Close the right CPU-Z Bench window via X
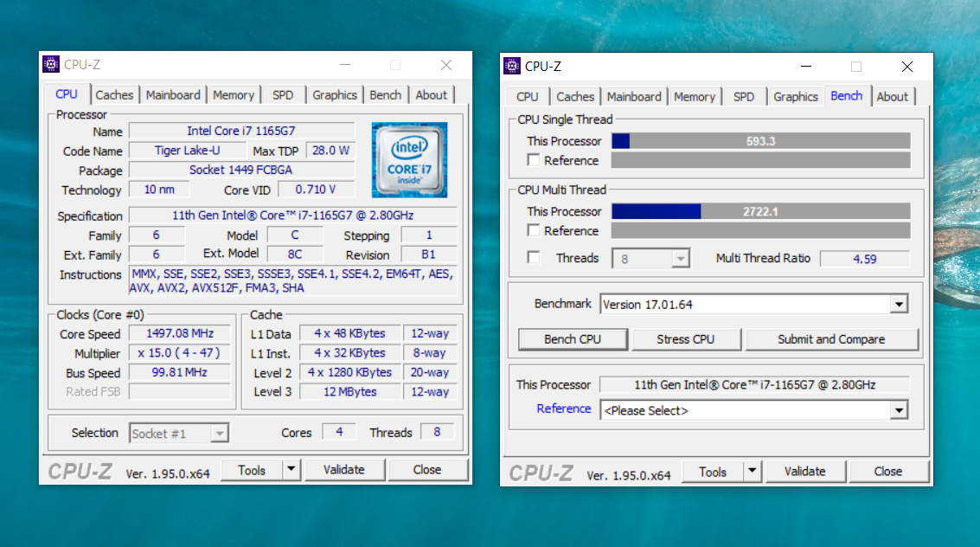 (x=906, y=67)
